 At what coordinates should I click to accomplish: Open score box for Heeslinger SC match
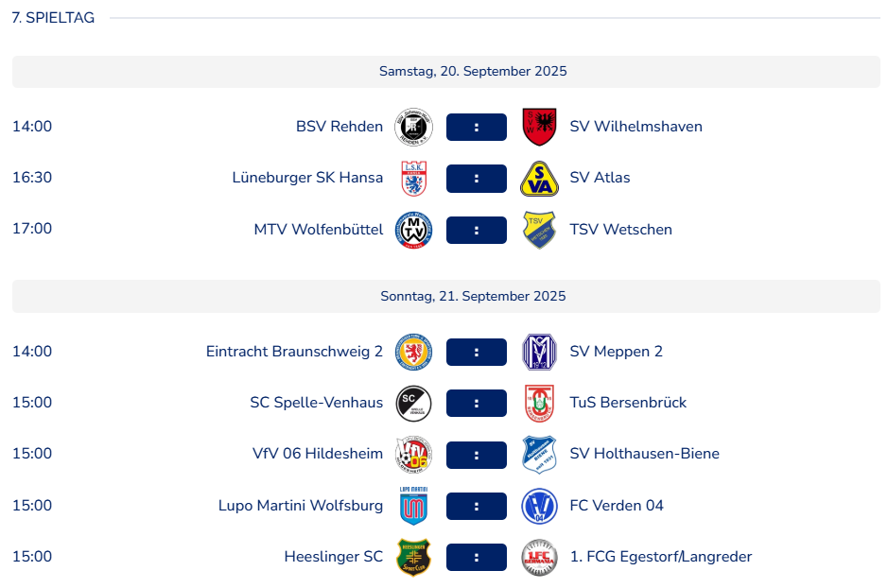click(x=477, y=558)
